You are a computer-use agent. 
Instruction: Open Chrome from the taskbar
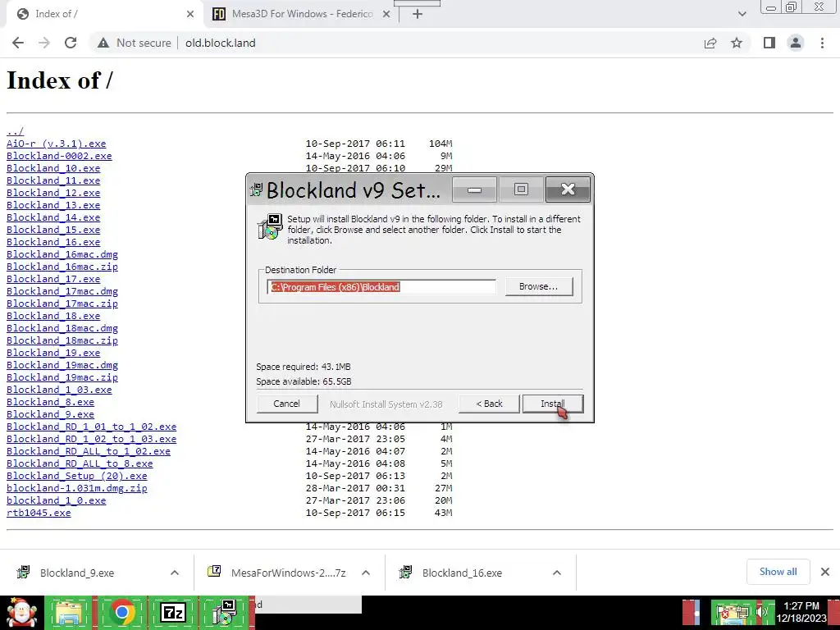[x=121, y=612]
